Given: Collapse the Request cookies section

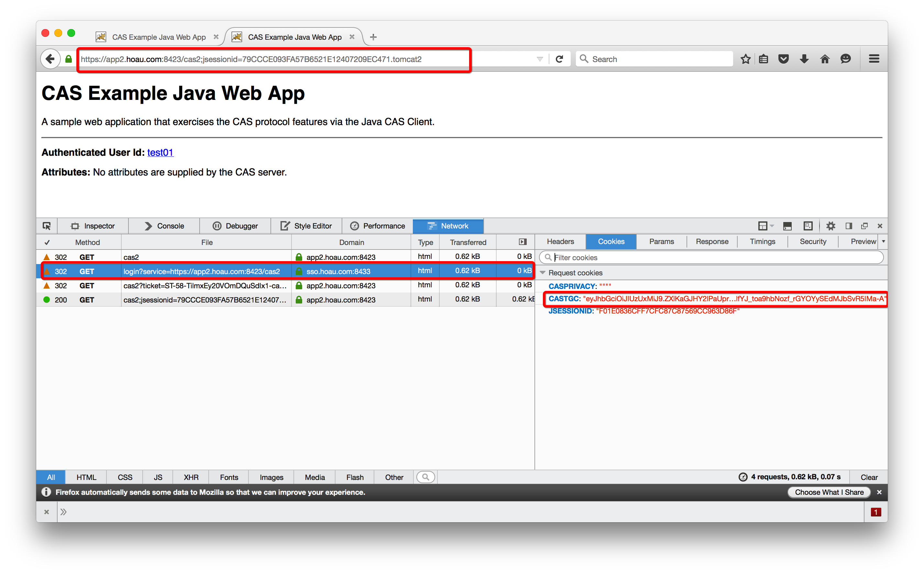Looking at the screenshot, I should tap(543, 272).
